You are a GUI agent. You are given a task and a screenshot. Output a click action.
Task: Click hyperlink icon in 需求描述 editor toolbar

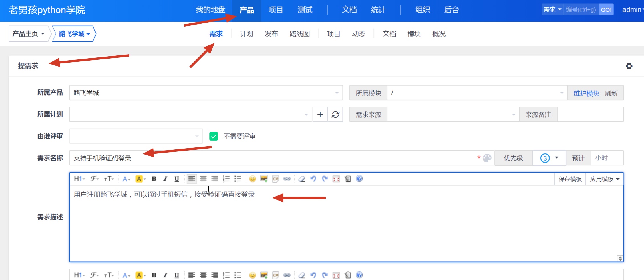pyautogui.click(x=287, y=179)
